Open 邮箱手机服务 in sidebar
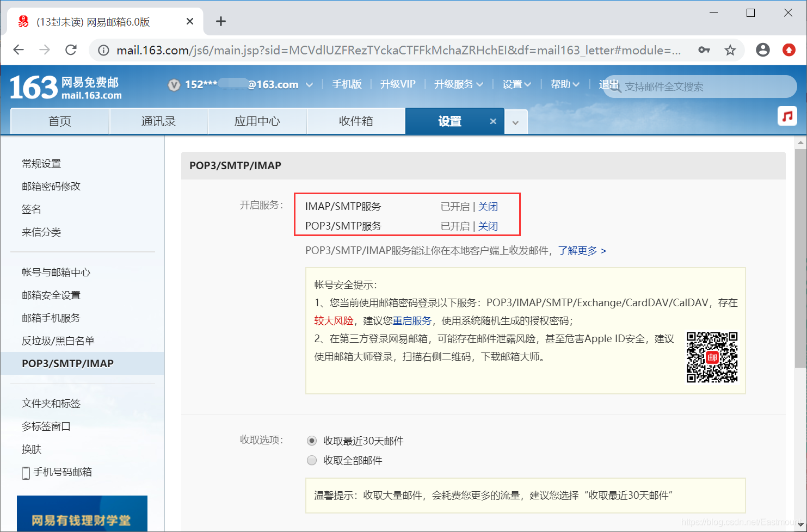This screenshot has height=532, width=807. click(x=51, y=318)
